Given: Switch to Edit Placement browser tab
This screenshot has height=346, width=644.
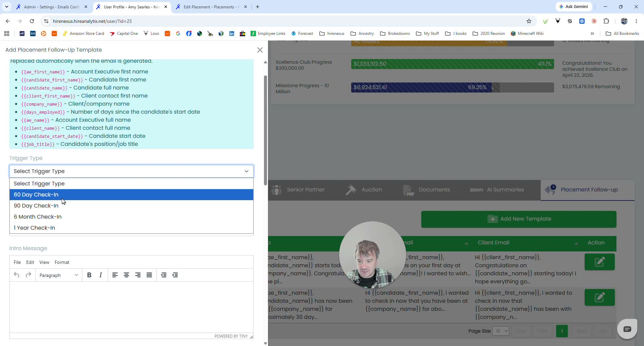Looking at the screenshot, I should tap(211, 7).
